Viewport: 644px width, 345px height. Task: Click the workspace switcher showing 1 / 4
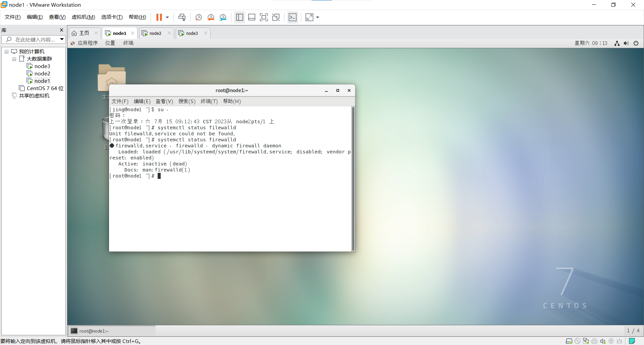633,331
